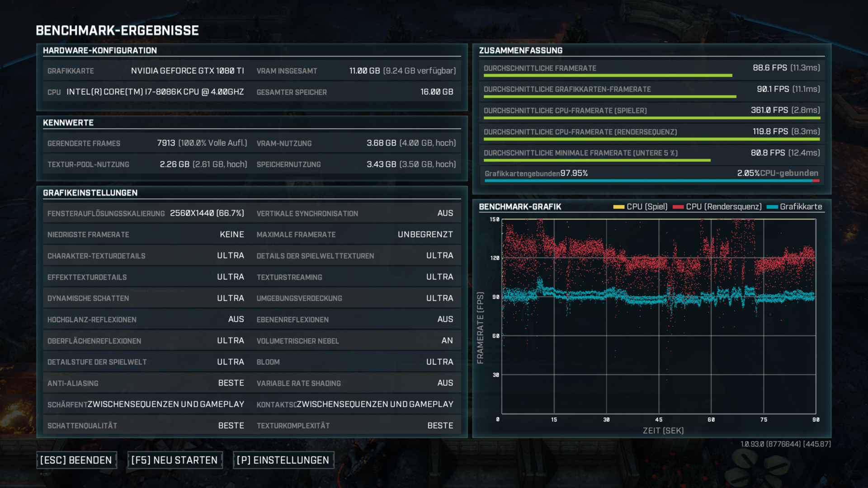This screenshot has width=868, height=488.
Task: Select the Vertikale Synchronisation AUS value
Action: [445, 213]
